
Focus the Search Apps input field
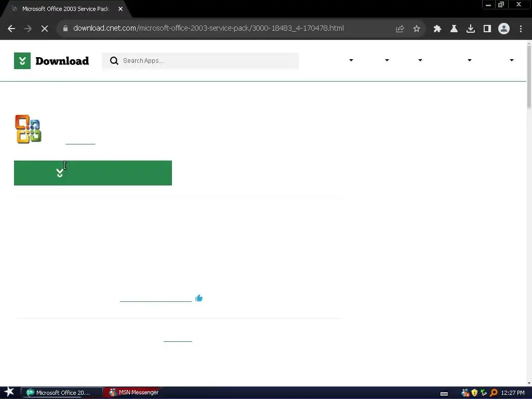[x=200, y=61]
